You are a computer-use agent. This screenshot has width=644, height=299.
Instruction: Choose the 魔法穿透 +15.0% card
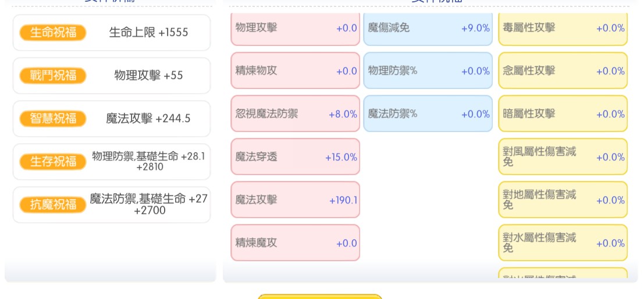click(x=296, y=157)
